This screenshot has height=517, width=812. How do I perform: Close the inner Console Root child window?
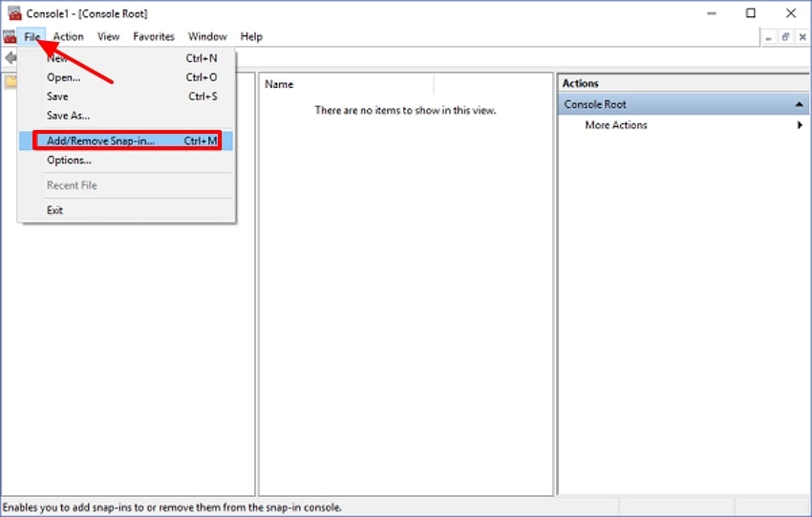[802, 37]
